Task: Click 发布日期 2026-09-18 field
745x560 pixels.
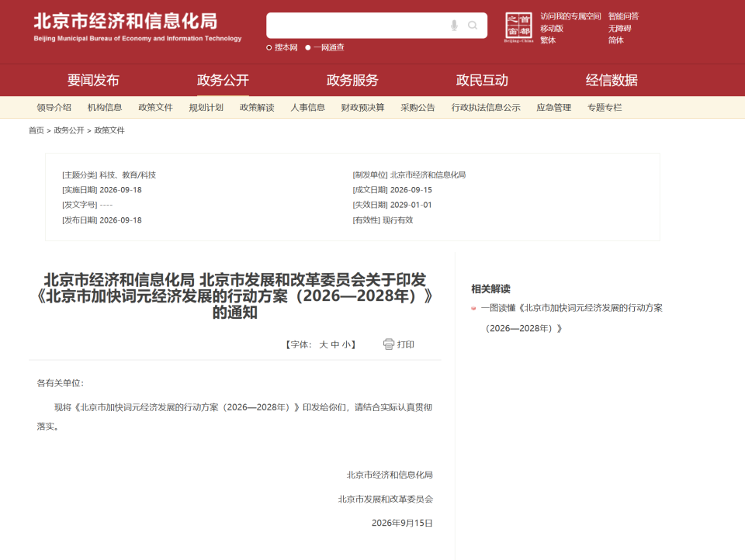Action: (x=102, y=220)
